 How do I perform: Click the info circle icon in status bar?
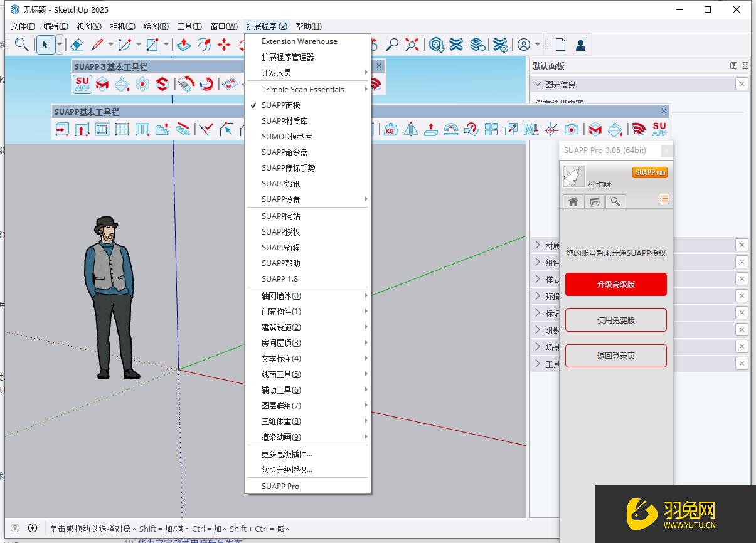click(33, 528)
